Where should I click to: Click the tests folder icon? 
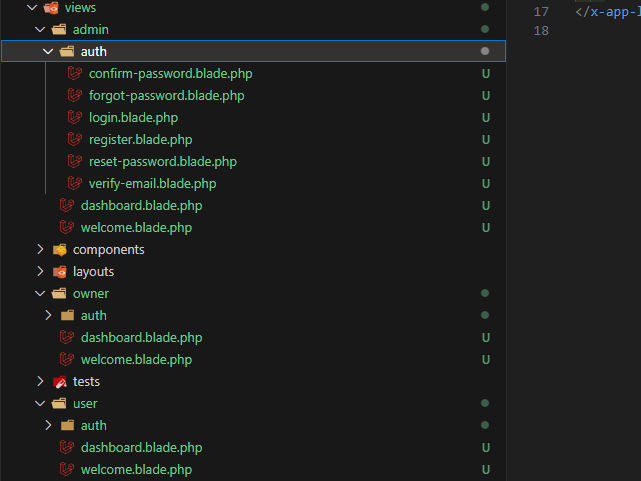click(59, 381)
